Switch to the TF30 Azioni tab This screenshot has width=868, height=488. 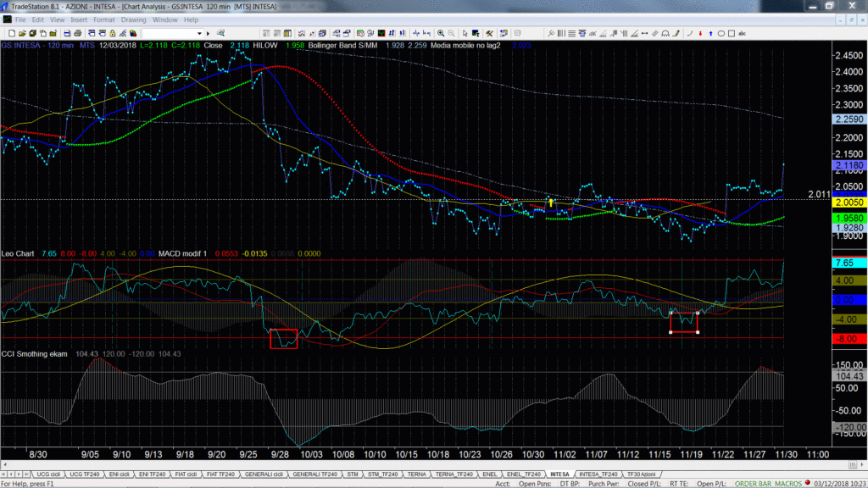click(x=641, y=474)
